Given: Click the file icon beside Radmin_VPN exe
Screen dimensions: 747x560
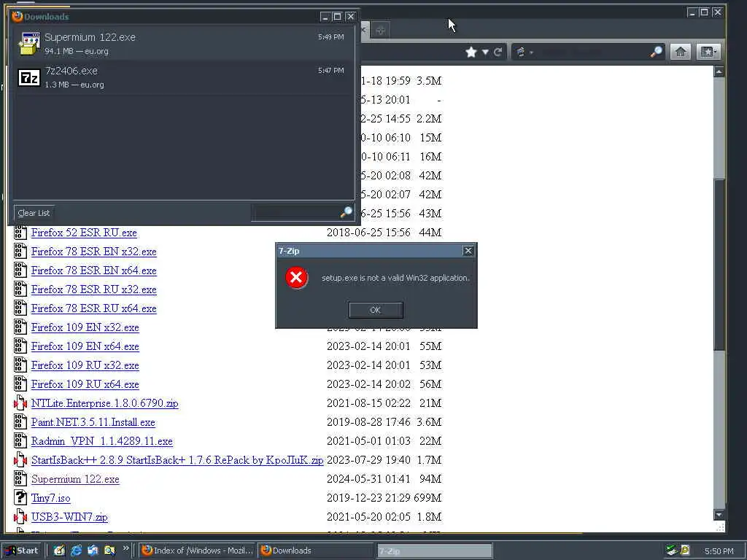Looking at the screenshot, I should tap(20, 441).
